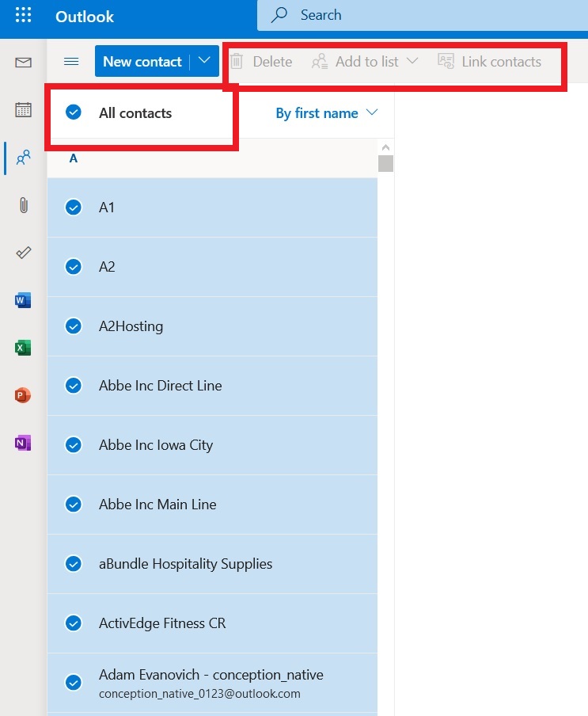Uncheck the A1 contact checkbox

pos(74,208)
